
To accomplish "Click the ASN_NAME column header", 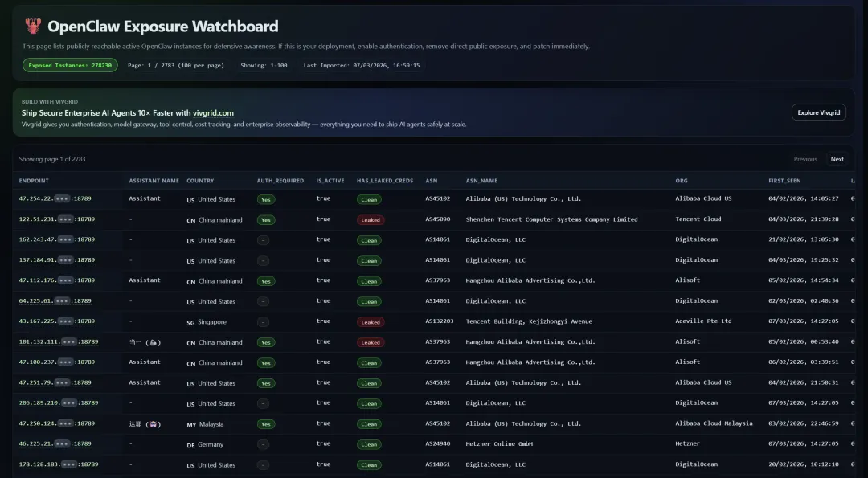I will click(x=481, y=181).
